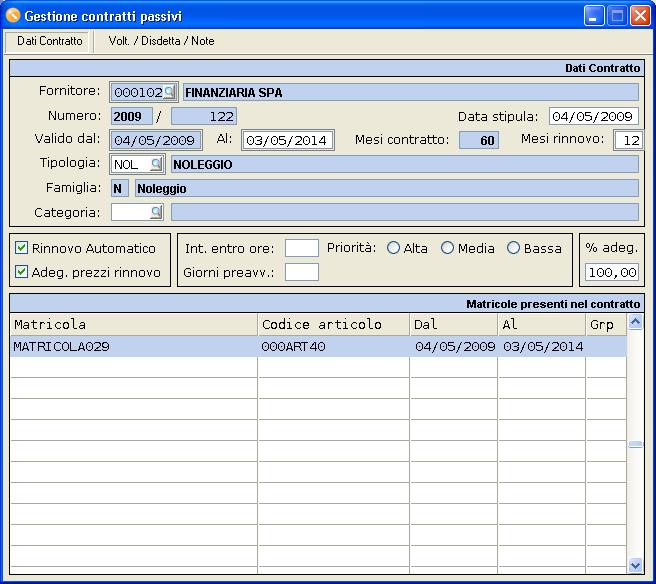Choose Bassa priority radio button
656x584 pixels.
point(514,248)
